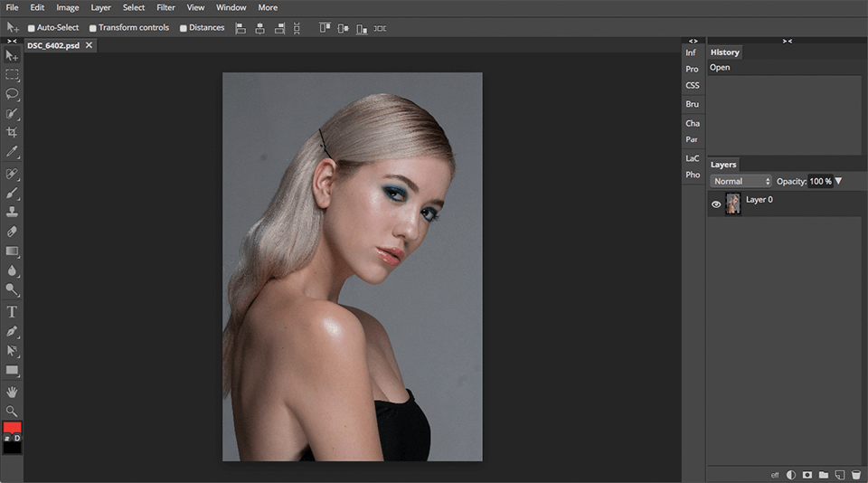Expand the Opacity slider arrow

click(838, 181)
